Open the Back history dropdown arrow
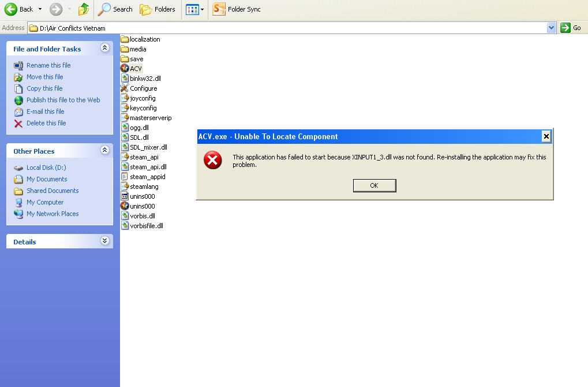This screenshot has width=588, height=387. (40, 9)
